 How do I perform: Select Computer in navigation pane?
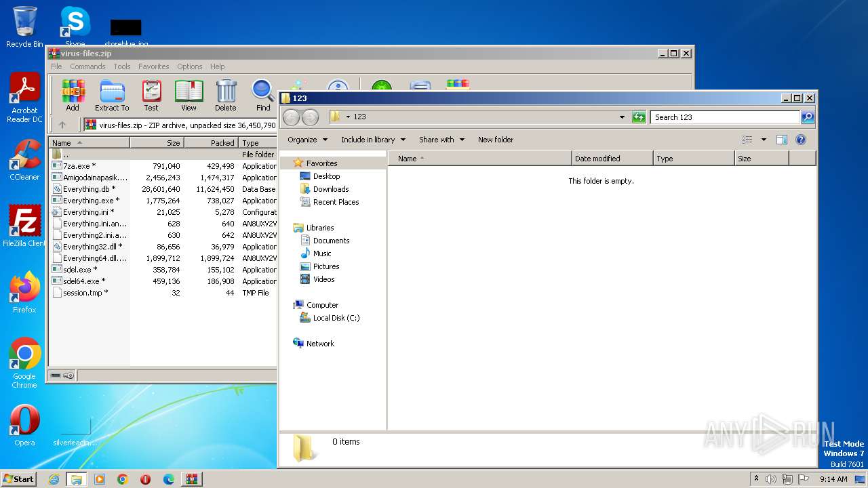tap(322, 305)
